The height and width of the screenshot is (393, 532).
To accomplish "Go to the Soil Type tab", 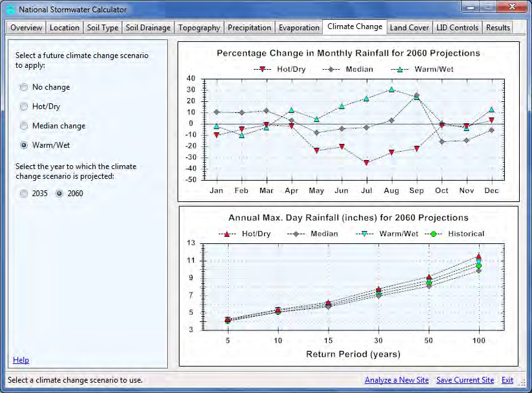I will (103, 28).
